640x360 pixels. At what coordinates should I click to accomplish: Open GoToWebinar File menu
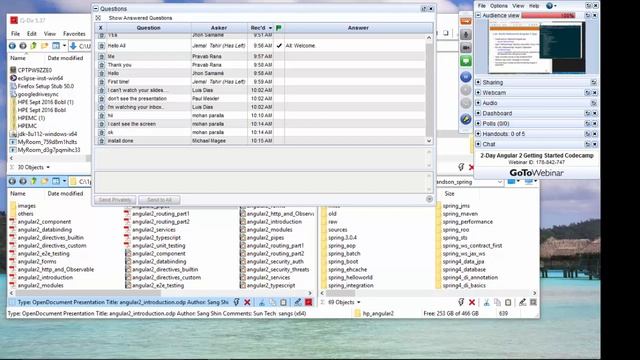[482, 6]
